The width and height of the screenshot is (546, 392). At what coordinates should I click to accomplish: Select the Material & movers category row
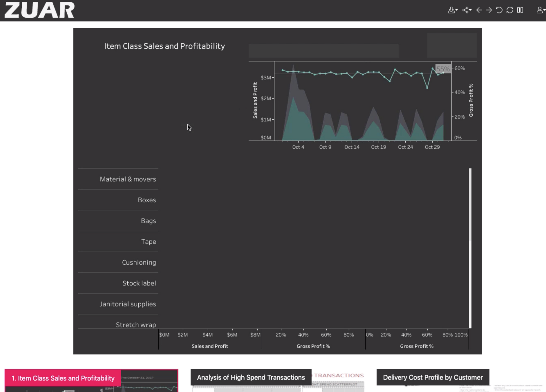128,179
